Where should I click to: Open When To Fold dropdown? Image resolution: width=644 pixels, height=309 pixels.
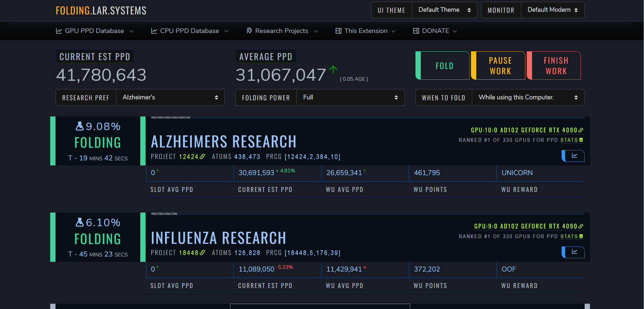pos(528,98)
